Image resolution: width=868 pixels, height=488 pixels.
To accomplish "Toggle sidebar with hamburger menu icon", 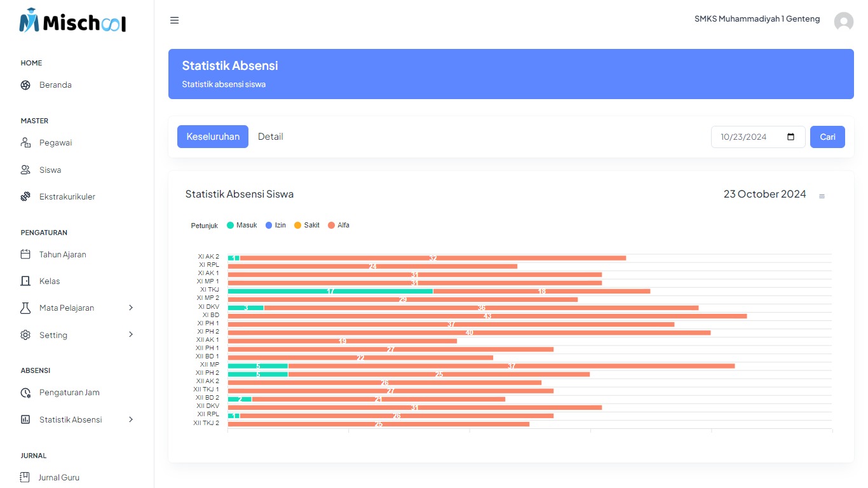I will [x=174, y=20].
